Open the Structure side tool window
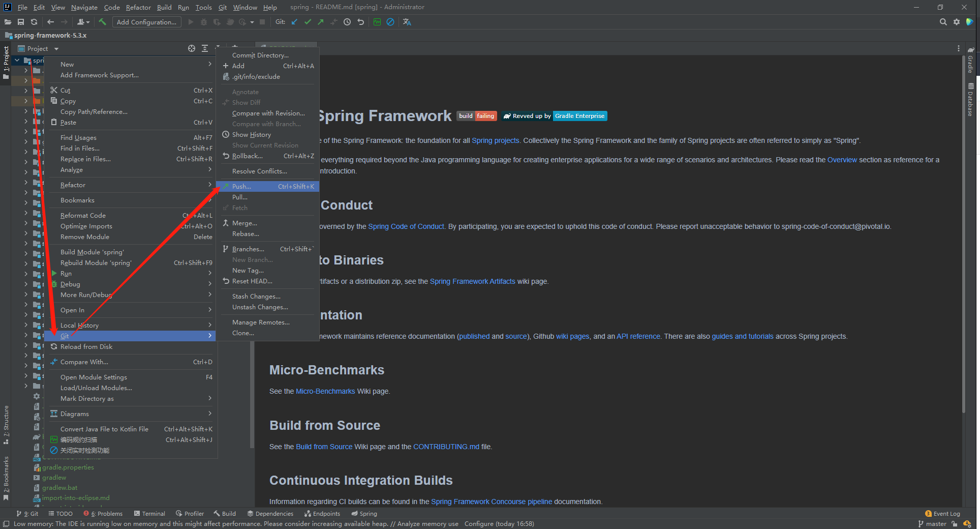Screen dimensions: 980x529 pos(6,425)
